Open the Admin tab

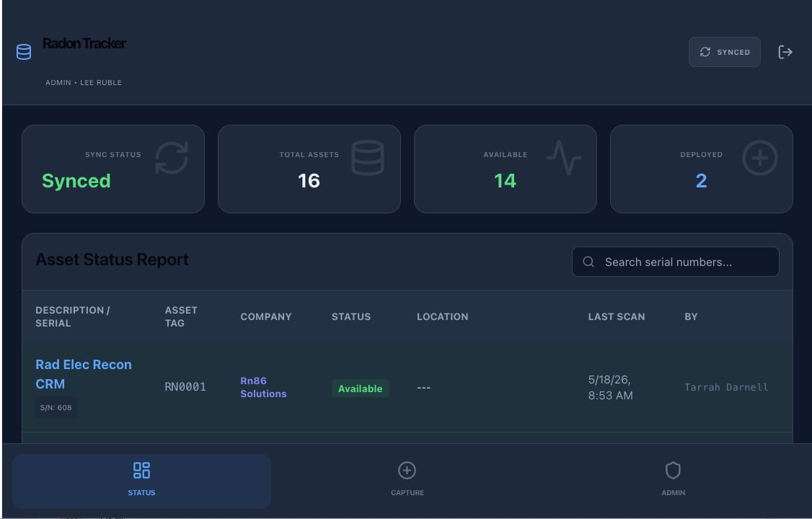(x=673, y=481)
